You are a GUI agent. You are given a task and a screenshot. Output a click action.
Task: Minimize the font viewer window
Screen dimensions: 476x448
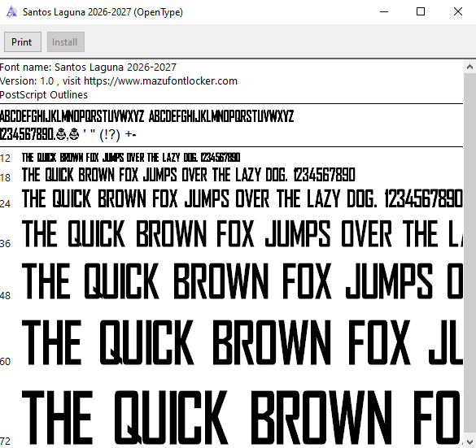pyautogui.click(x=384, y=12)
